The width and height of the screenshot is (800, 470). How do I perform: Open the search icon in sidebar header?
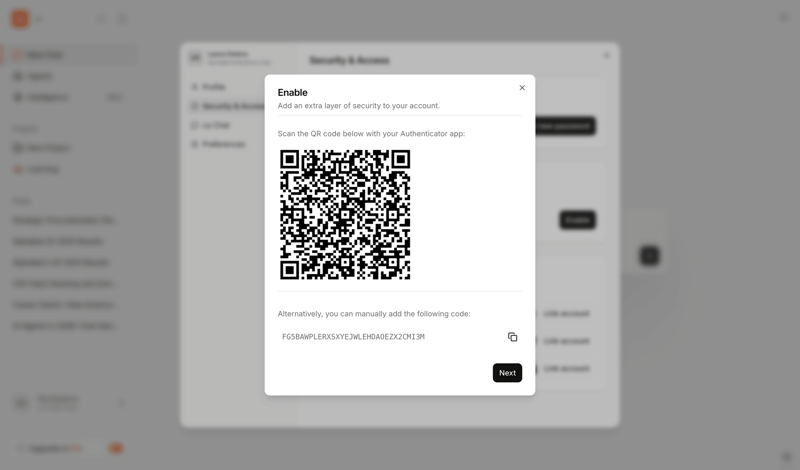tap(101, 19)
